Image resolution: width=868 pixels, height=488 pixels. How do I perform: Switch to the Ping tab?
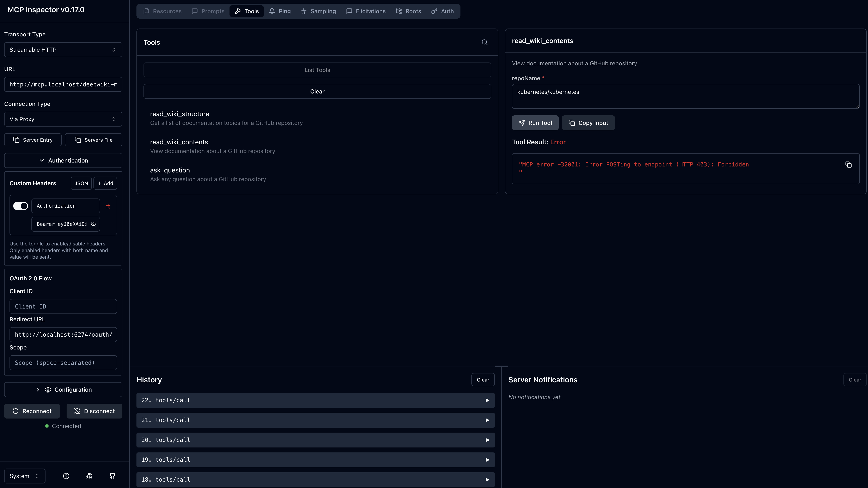280,11
